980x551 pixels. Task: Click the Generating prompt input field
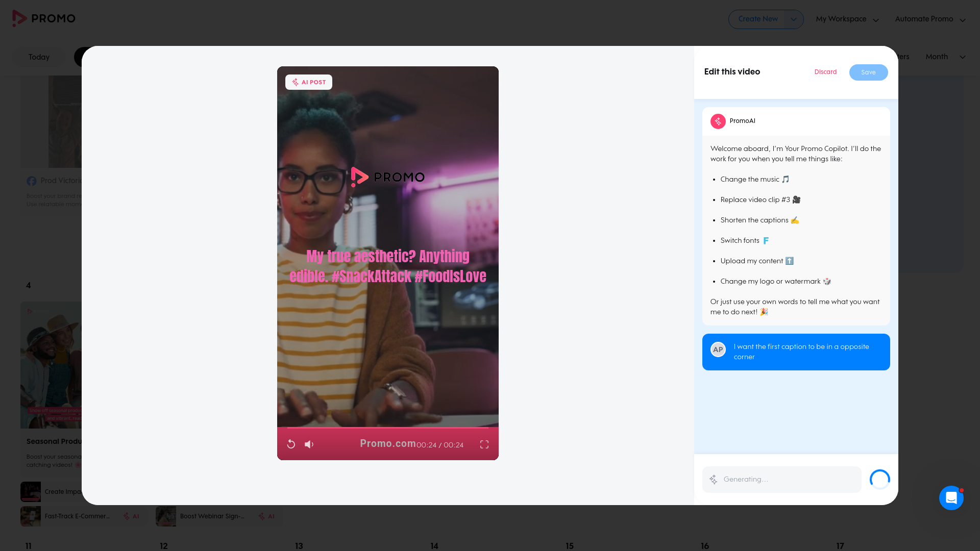[782, 480]
